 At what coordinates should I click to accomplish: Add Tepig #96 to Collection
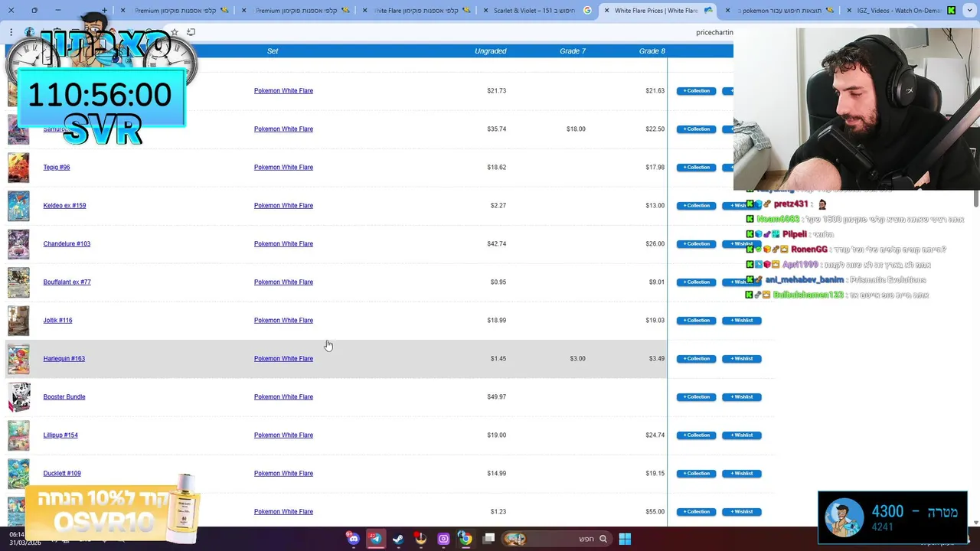[696, 168]
